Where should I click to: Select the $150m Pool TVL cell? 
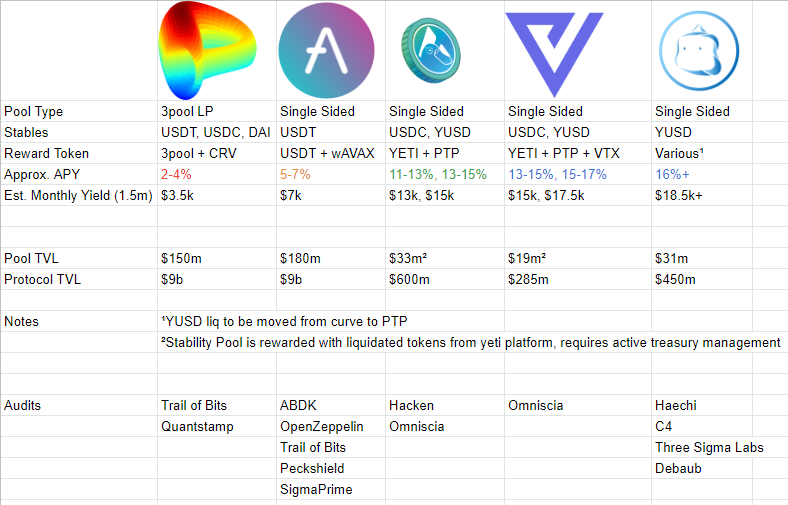(181, 258)
